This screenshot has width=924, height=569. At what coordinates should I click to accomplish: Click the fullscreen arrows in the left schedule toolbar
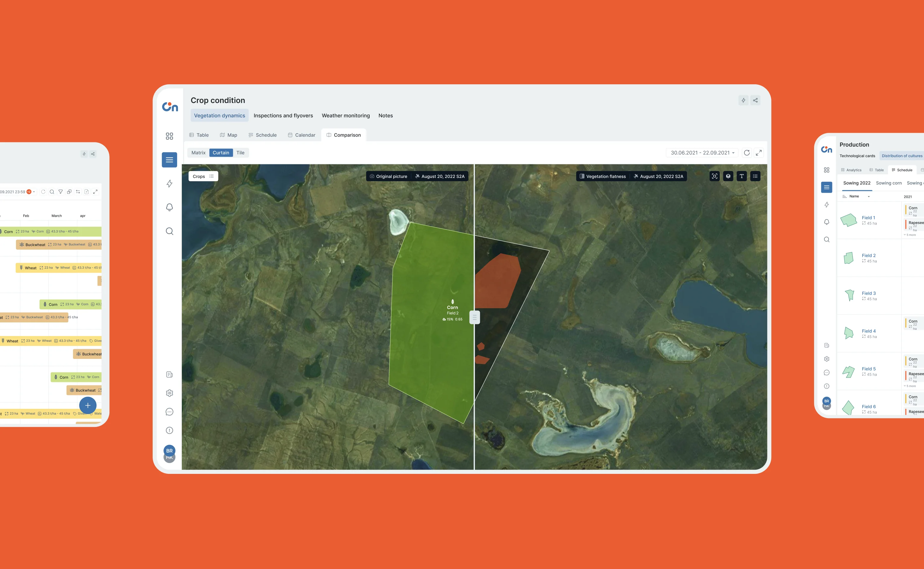click(95, 192)
